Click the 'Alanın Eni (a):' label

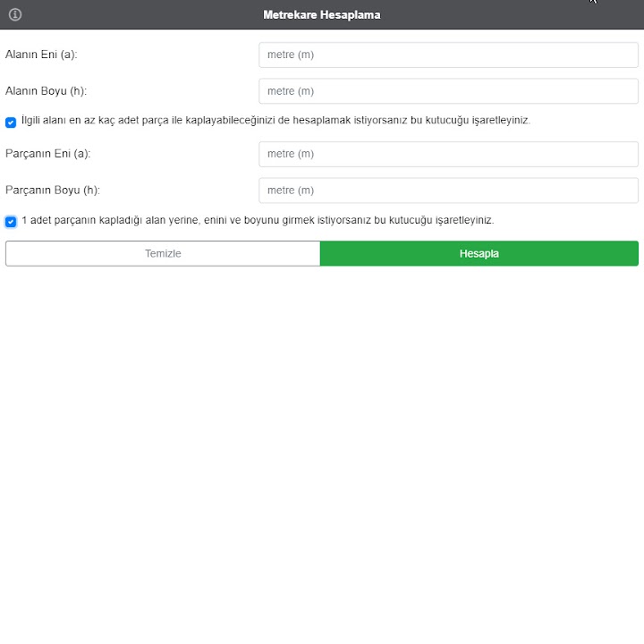(41, 55)
